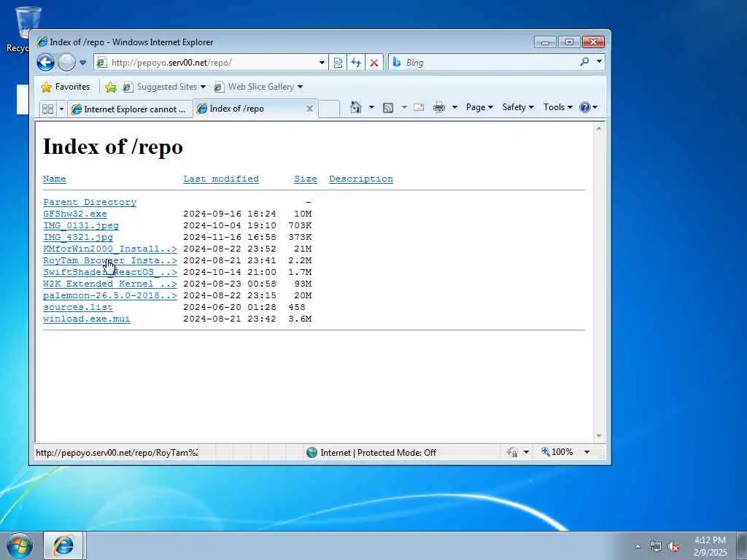Screen dimensions: 747x560
Task: Click the network tray icon
Action: (x=656, y=546)
